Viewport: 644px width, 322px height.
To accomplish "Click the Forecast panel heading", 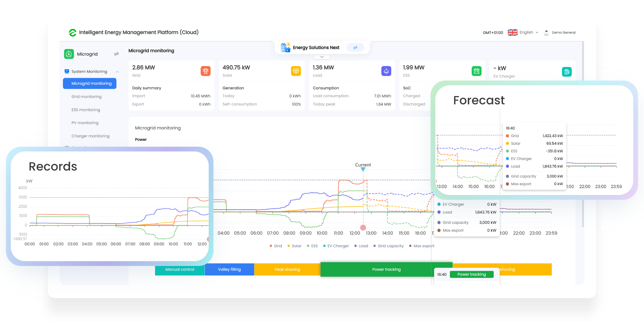I will coord(479,100).
